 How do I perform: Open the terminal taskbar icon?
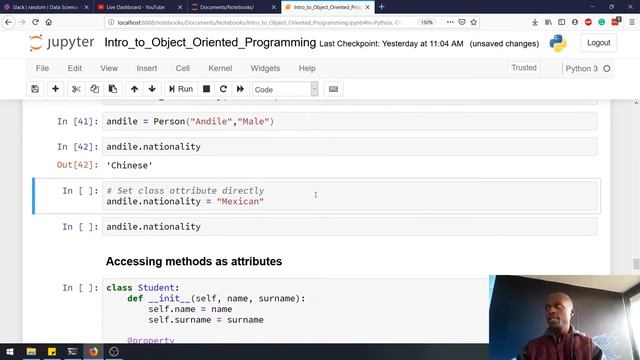click(72, 351)
